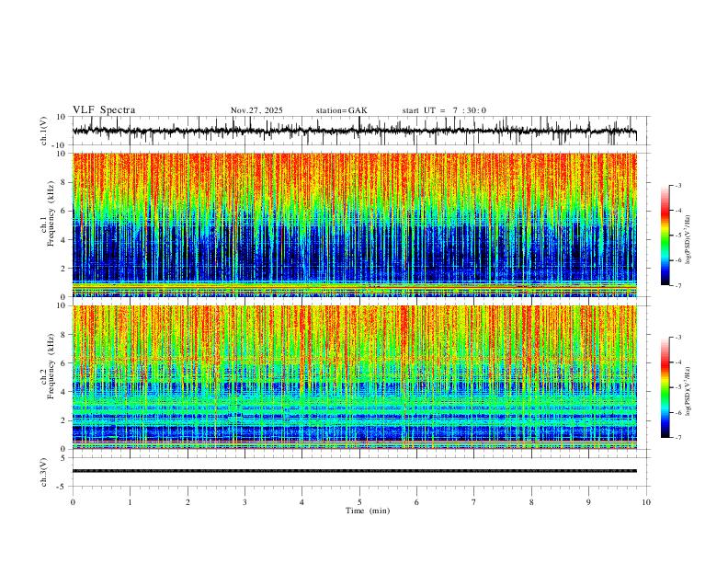Click time axis tick "1"
The height and width of the screenshot is (563, 728).
coord(130,502)
